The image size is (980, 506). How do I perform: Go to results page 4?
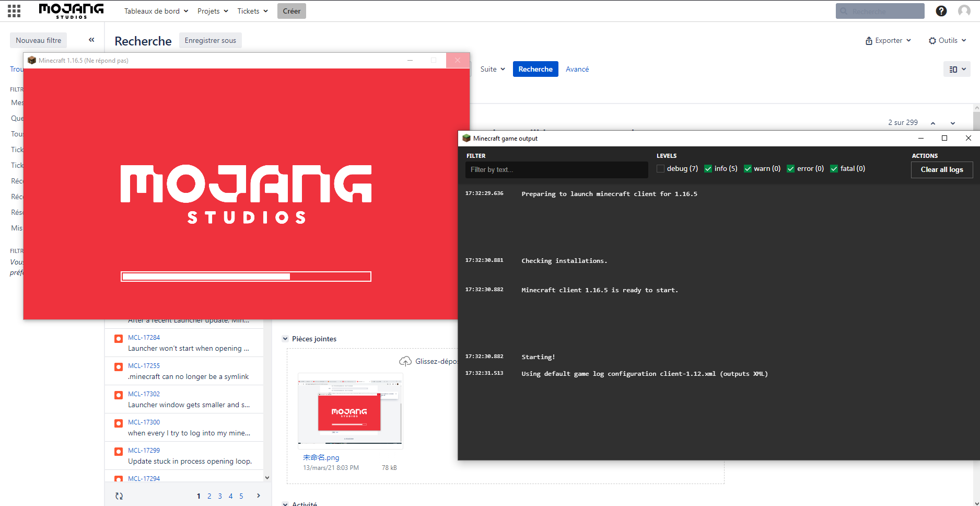pyautogui.click(x=230, y=496)
